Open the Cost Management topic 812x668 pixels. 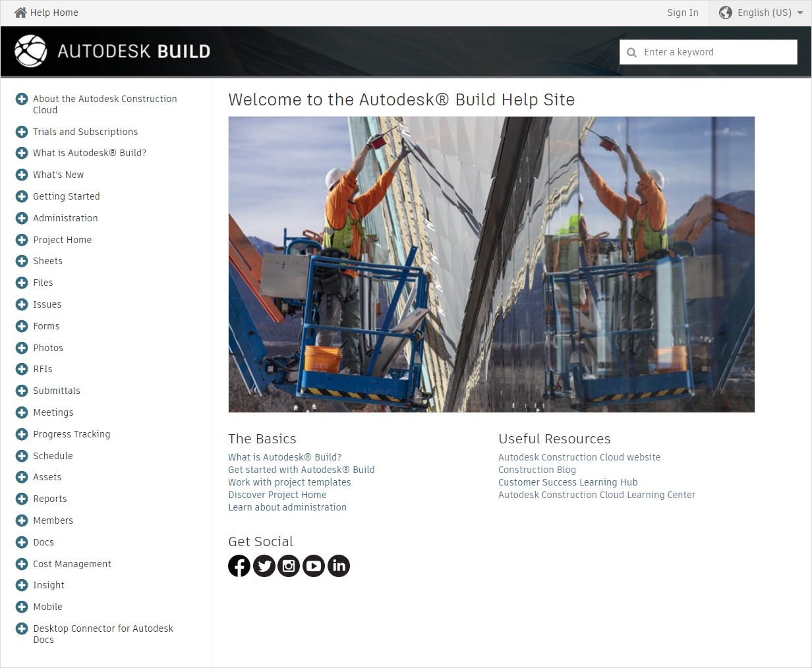(72, 564)
